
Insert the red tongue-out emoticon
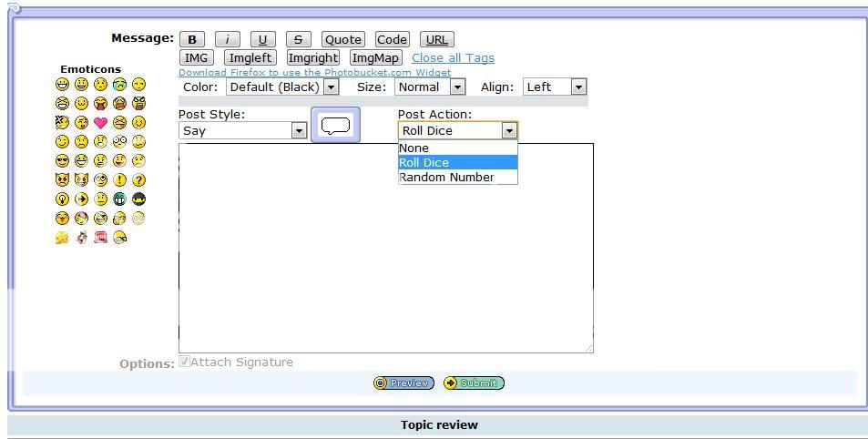coord(100,103)
